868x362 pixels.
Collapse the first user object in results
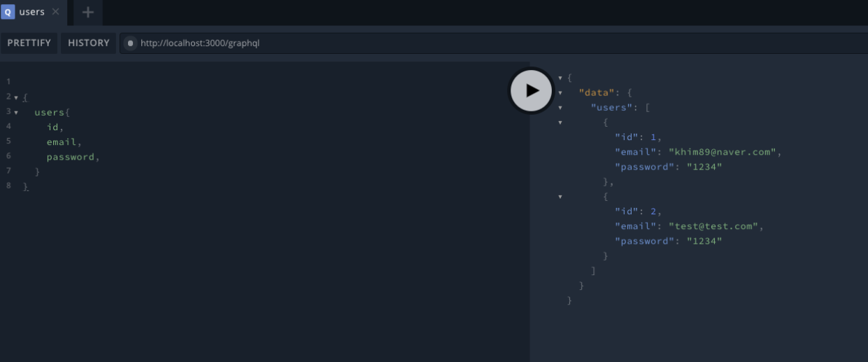tap(560, 123)
